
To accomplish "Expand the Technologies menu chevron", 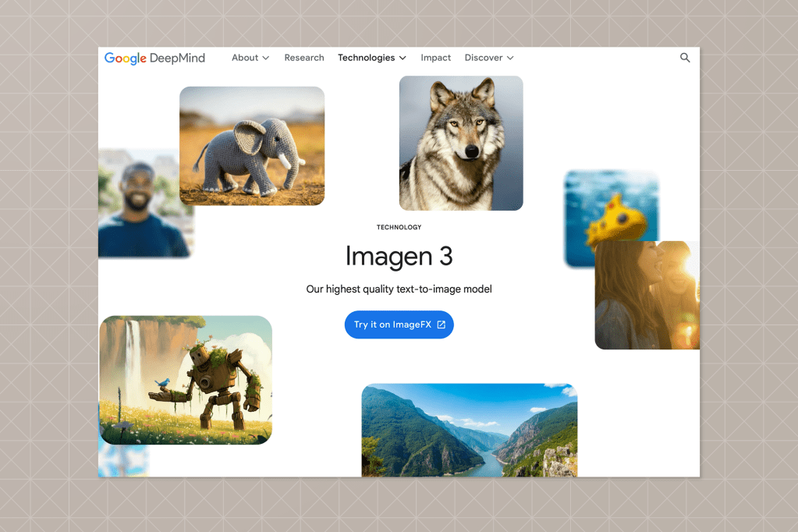I will point(403,58).
